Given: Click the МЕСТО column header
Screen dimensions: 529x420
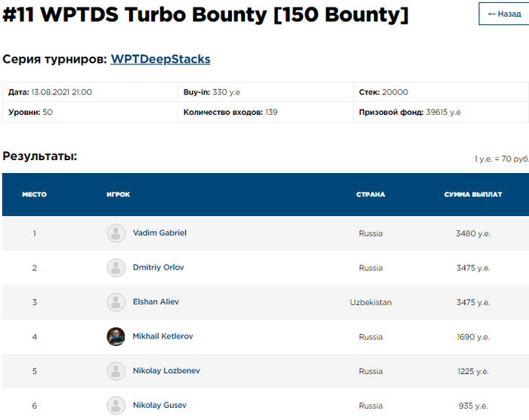Looking at the screenshot, I should pos(34,194).
